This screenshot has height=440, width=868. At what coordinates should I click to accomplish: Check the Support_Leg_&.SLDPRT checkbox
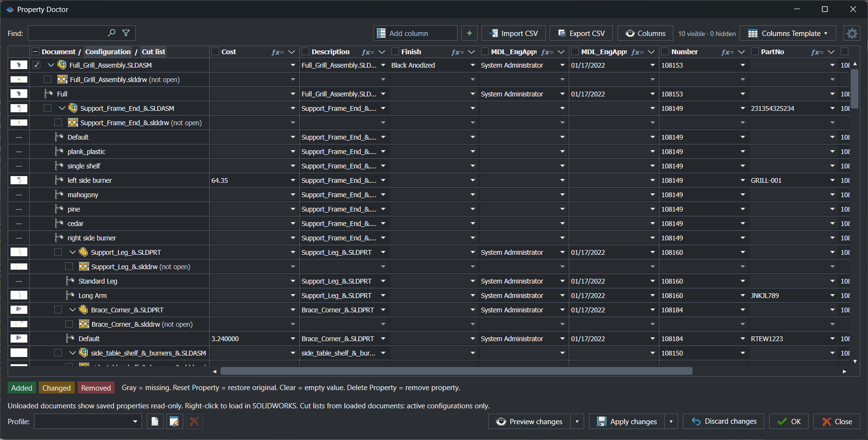(58, 252)
